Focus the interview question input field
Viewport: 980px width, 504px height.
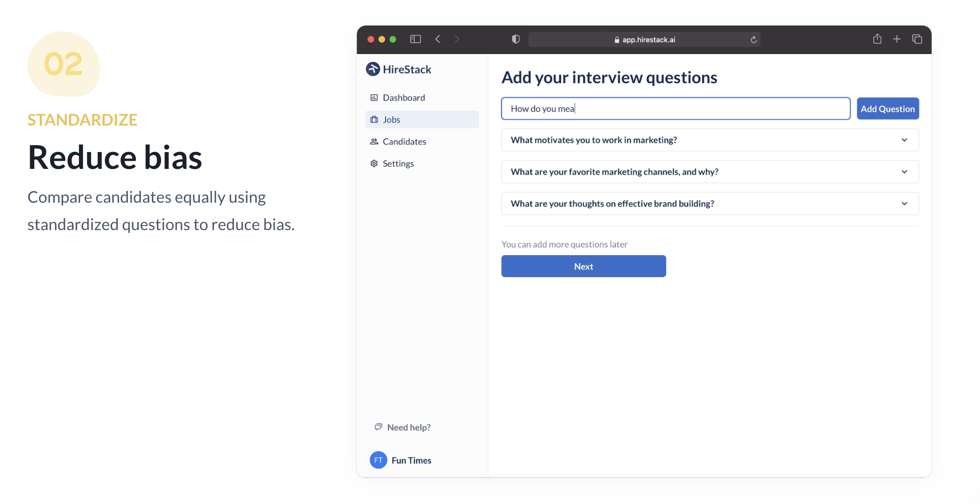(x=675, y=109)
